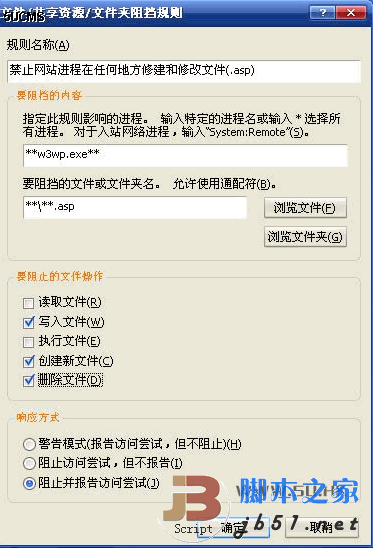Open the 浏览文件夹(G) browse folder button

click(x=305, y=237)
